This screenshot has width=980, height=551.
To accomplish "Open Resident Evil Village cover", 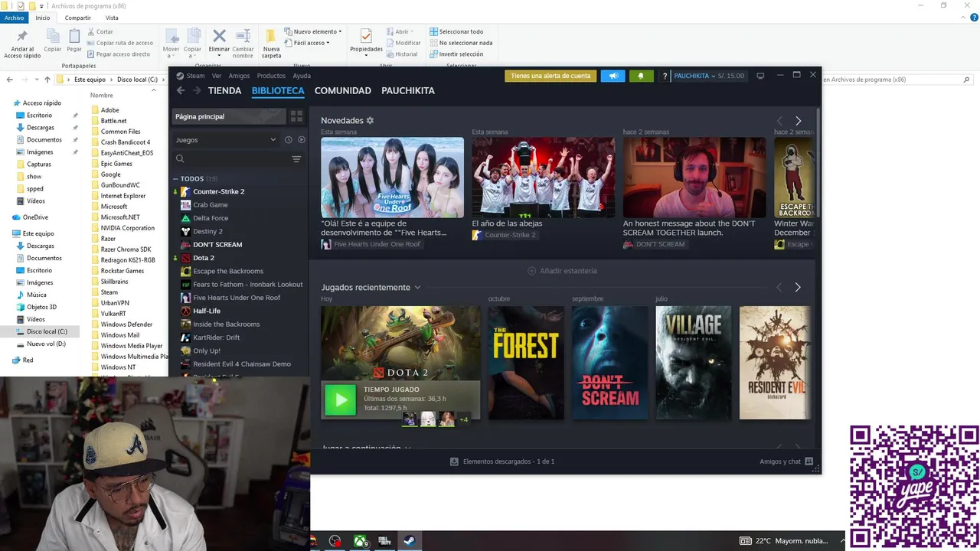I will point(694,363).
